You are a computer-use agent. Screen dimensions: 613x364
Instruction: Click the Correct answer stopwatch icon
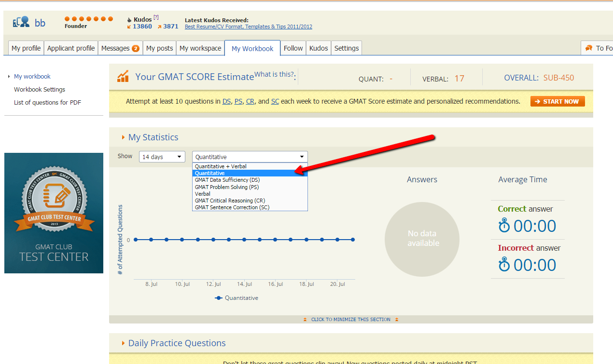coord(504,226)
